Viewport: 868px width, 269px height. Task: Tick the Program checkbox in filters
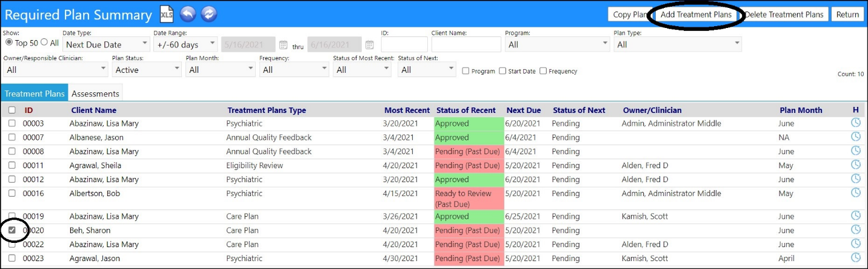coord(466,71)
